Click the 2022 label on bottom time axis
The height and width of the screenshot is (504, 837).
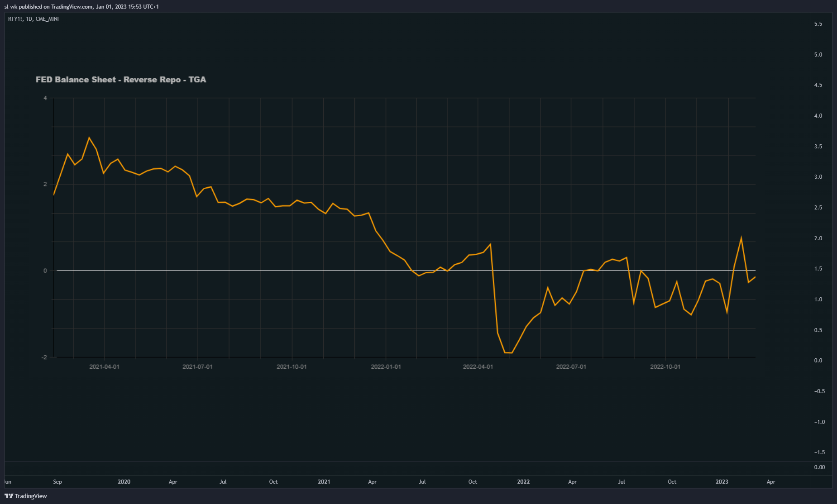click(523, 482)
